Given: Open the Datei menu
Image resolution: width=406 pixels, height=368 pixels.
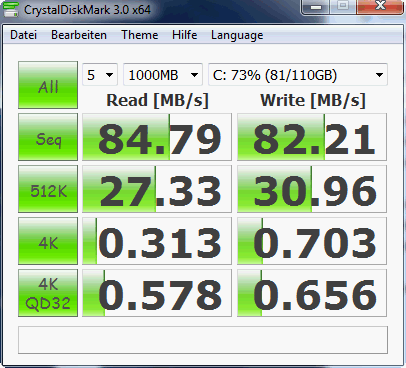Looking at the screenshot, I should point(23,35).
